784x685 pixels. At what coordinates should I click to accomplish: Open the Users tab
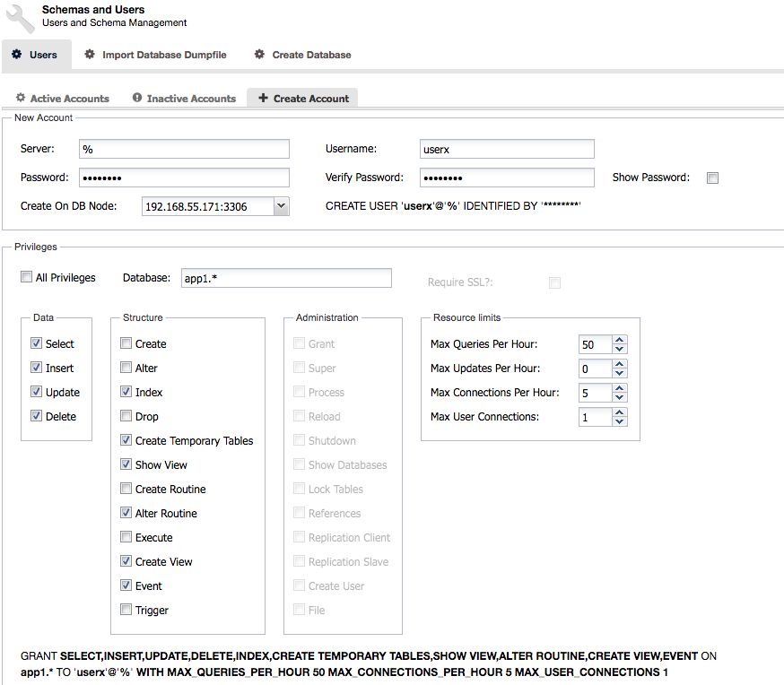(37, 55)
